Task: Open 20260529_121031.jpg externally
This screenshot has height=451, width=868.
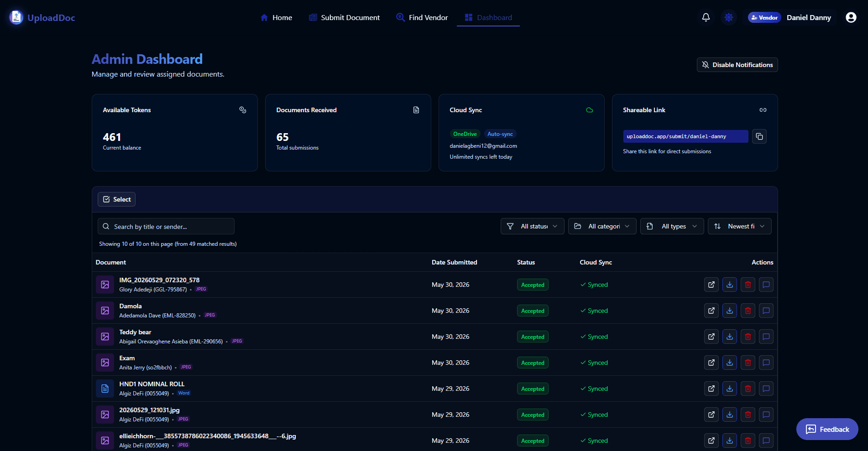Action: 711,415
